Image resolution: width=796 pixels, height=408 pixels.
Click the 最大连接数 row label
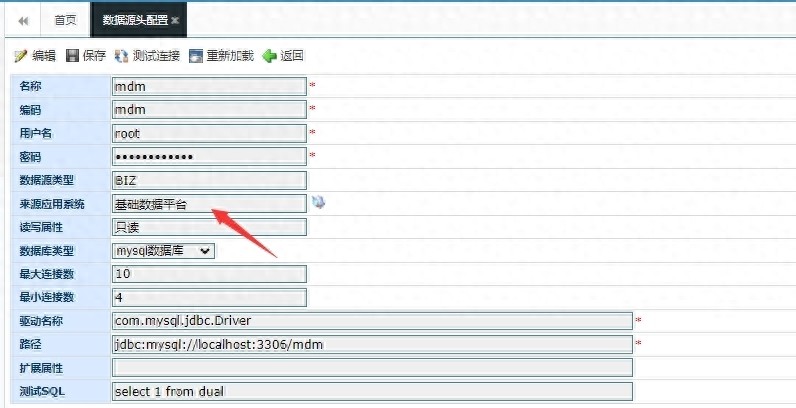46,274
